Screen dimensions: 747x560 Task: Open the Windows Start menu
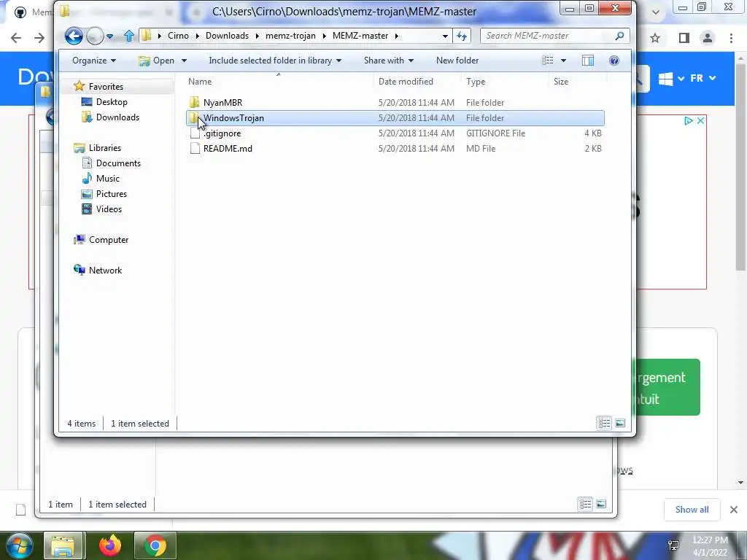tap(18, 545)
